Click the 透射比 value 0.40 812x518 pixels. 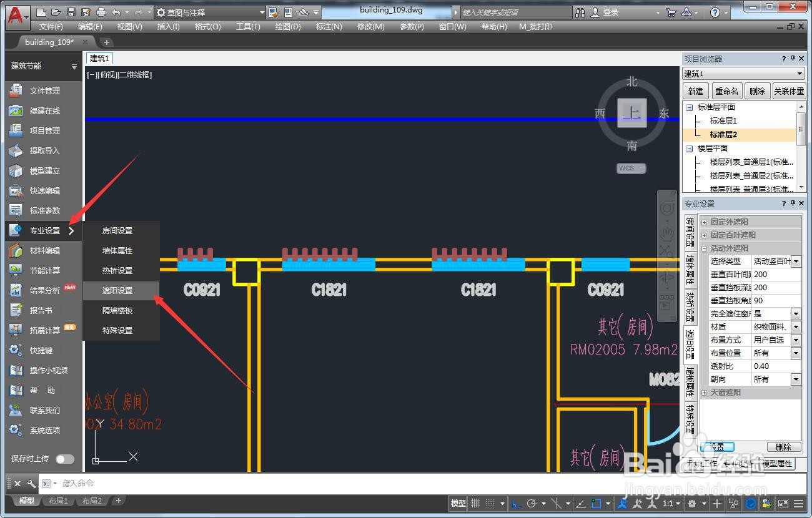pos(776,366)
